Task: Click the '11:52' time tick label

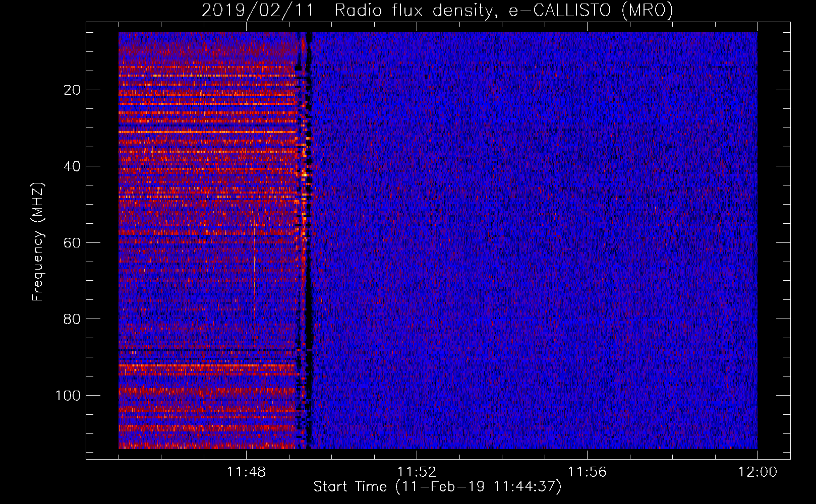Action: coord(417,472)
